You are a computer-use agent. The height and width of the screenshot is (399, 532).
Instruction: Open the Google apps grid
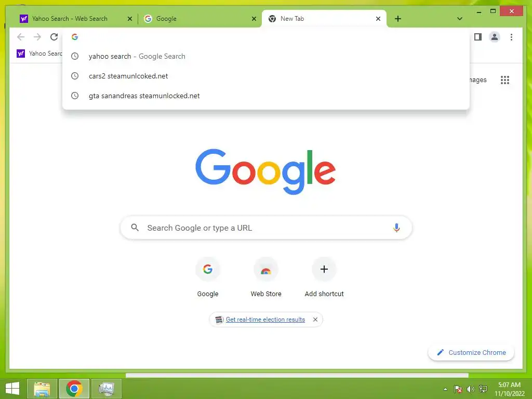click(505, 79)
